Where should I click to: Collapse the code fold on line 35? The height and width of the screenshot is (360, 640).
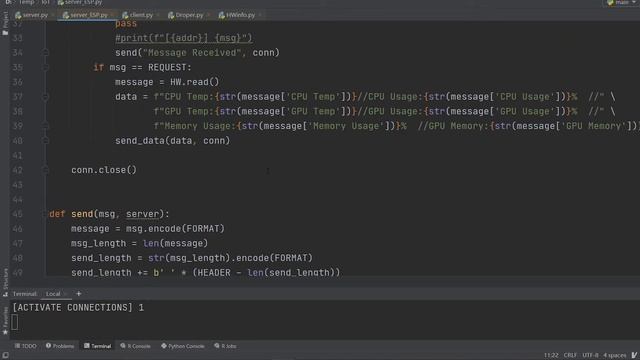pos(46,67)
